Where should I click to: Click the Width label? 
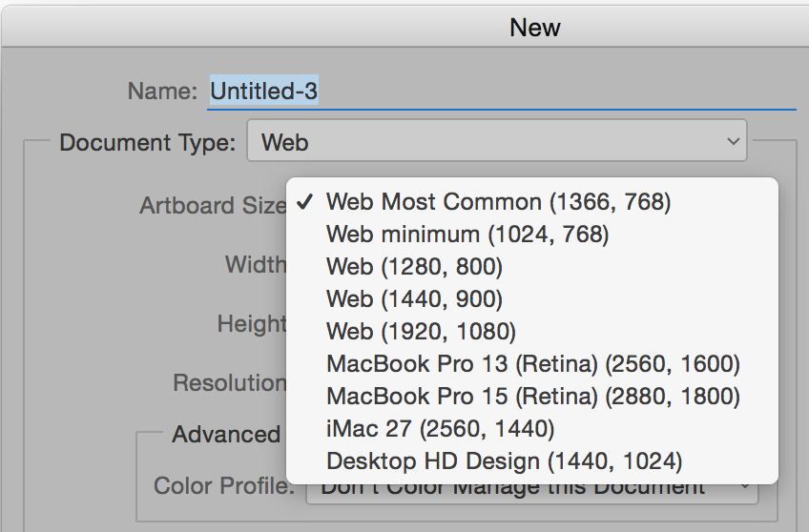255,264
